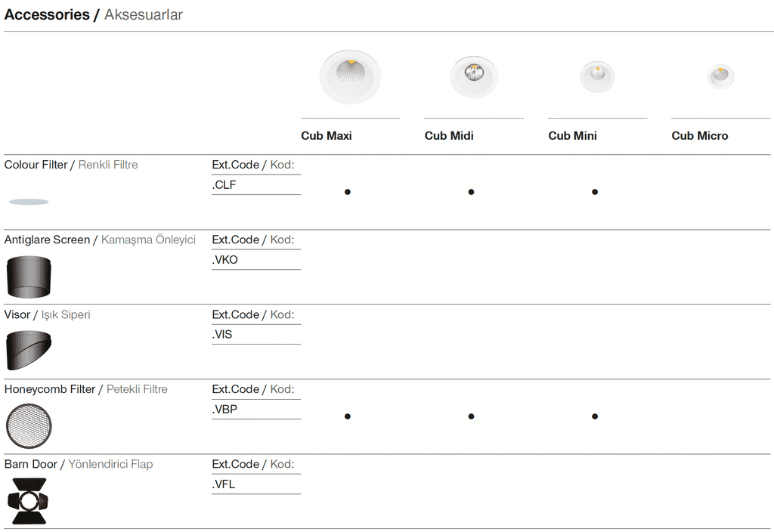The image size is (774, 532).
Task: Select the Barn Door flap icon
Action: point(28,501)
